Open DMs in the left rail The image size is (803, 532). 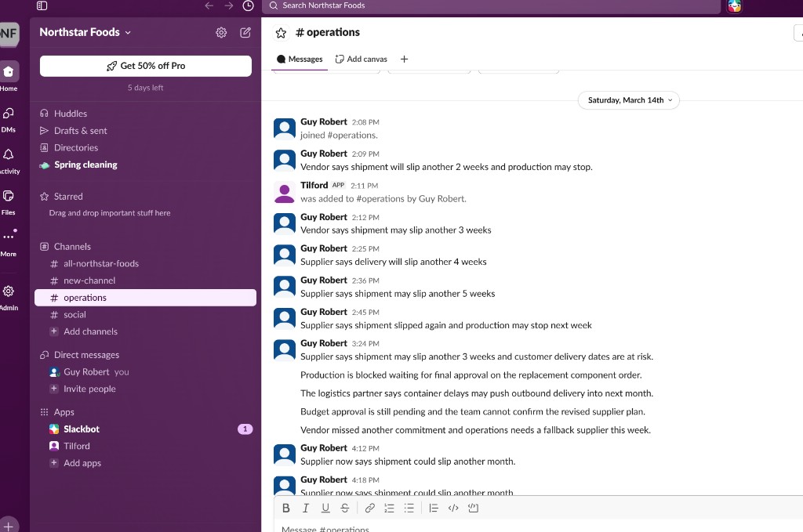click(9, 119)
